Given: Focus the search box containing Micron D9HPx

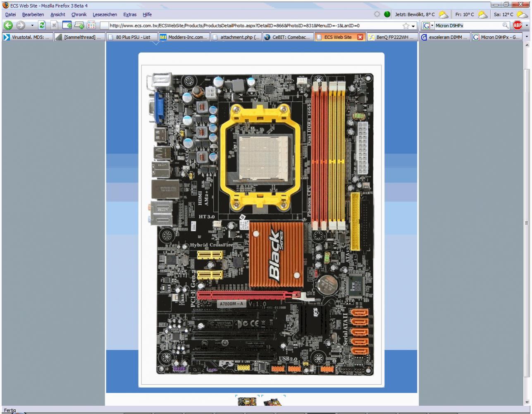Looking at the screenshot, I should [468, 26].
